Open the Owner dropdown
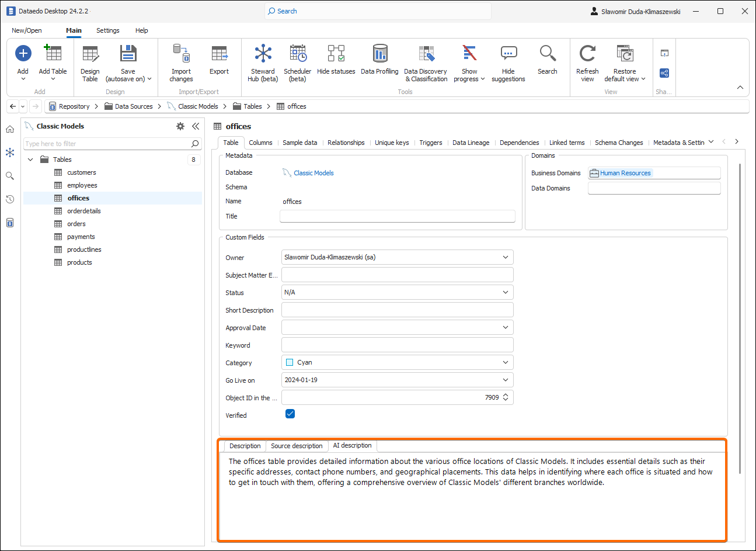 point(506,257)
